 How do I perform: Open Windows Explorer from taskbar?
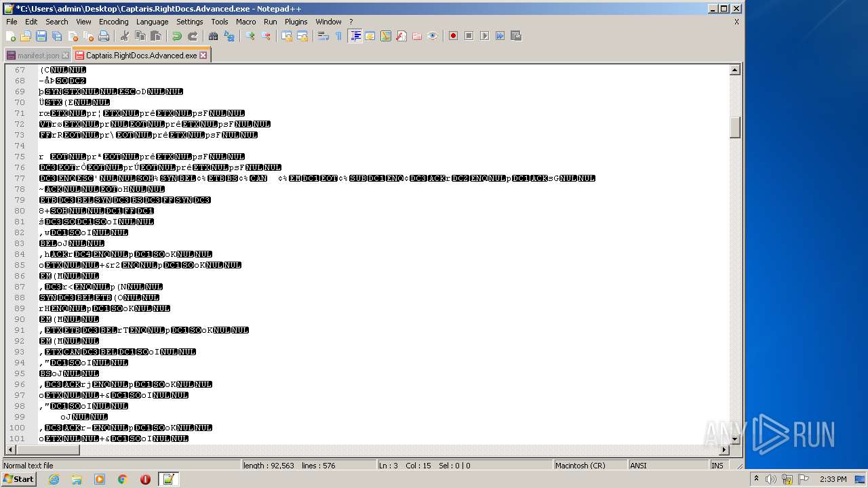pos(77,479)
